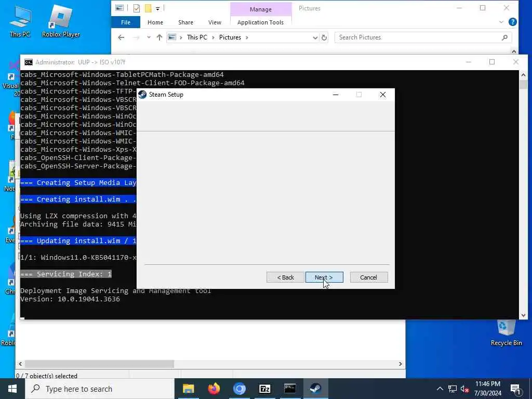Open the clock and date flyout
Screen dimensions: 532x399
click(487, 389)
